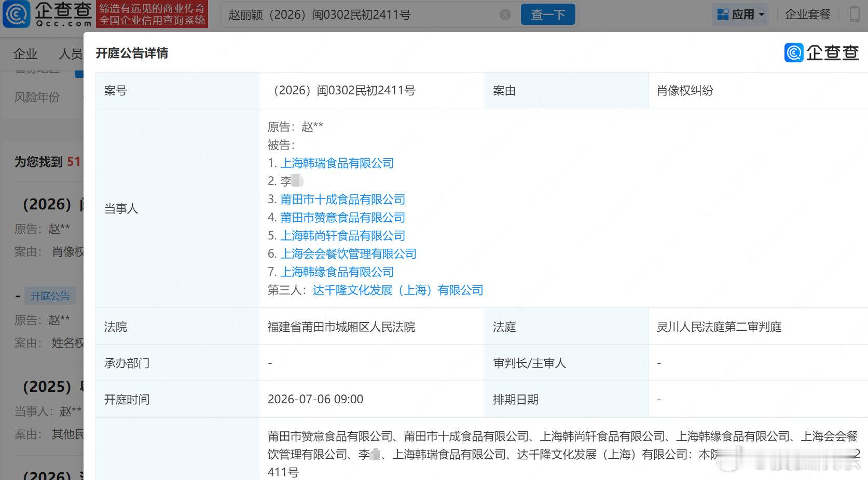The image size is (868, 480).
Task: Open the 企业套餐 menu item
Action: coord(808,15)
